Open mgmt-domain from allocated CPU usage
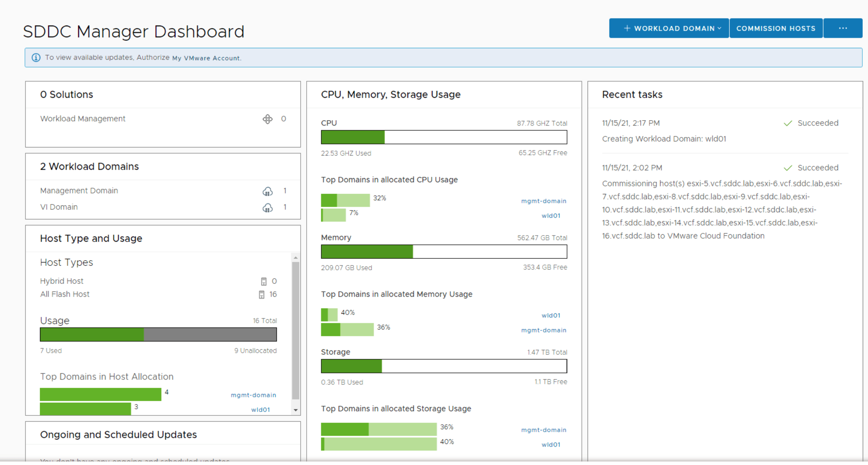868x465 pixels. click(544, 201)
